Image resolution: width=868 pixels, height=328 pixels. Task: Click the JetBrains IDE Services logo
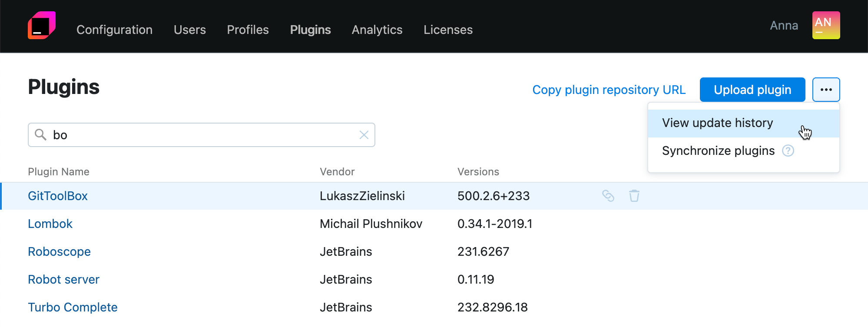(42, 25)
